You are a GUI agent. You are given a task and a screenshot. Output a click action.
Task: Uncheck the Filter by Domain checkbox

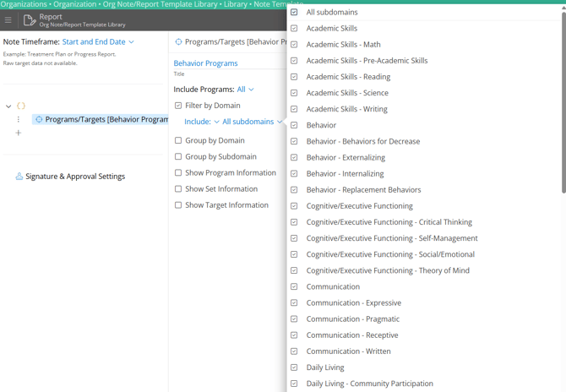click(x=178, y=106)
